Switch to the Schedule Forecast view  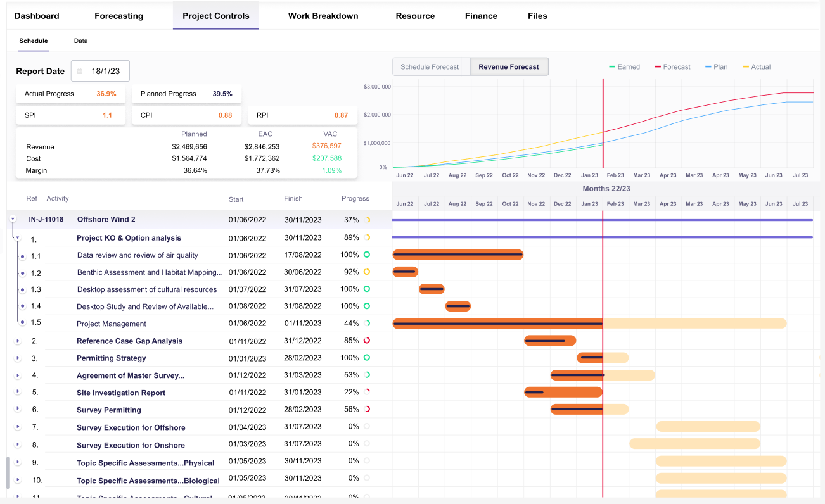432,66
